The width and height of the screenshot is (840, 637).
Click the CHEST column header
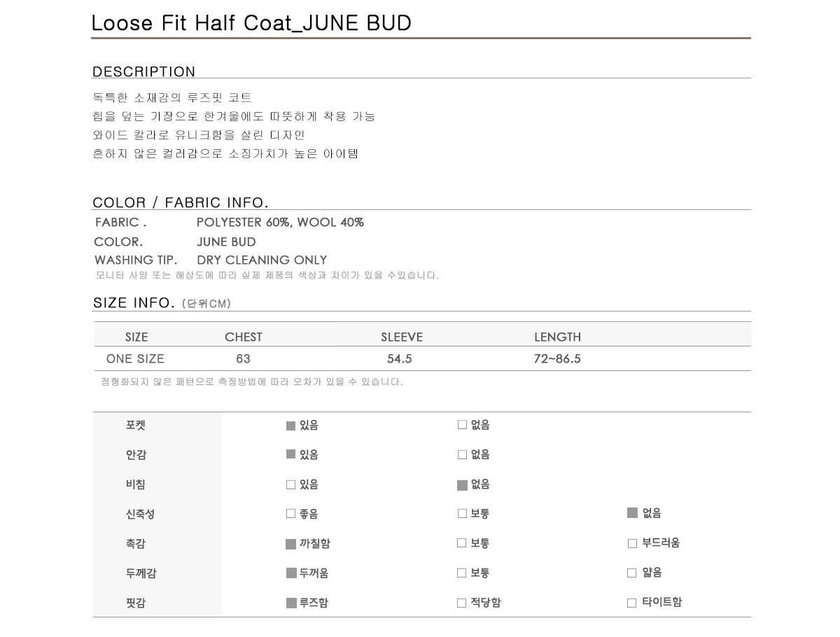coord(244,337)
